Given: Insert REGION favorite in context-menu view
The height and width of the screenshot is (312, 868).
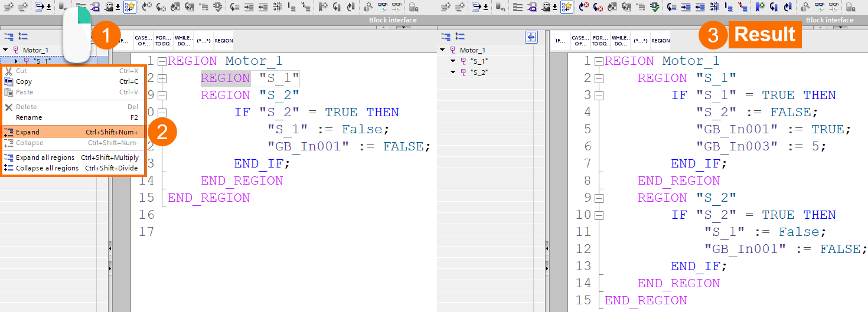Looking at the screenshot, I should click(223, 41).
